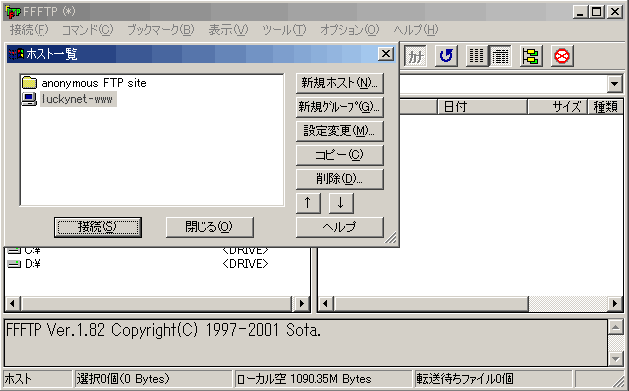Move host up with the up arrow button
This screenshot has width=629, height=391.
(308, 203)
